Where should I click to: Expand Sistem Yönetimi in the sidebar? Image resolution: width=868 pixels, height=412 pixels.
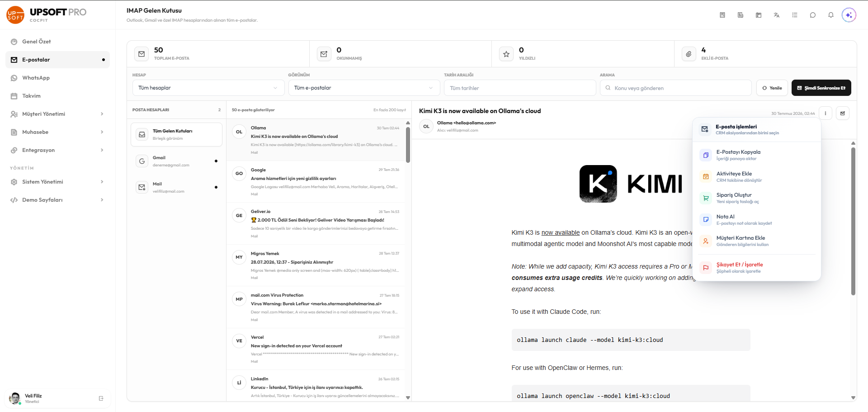57,182
